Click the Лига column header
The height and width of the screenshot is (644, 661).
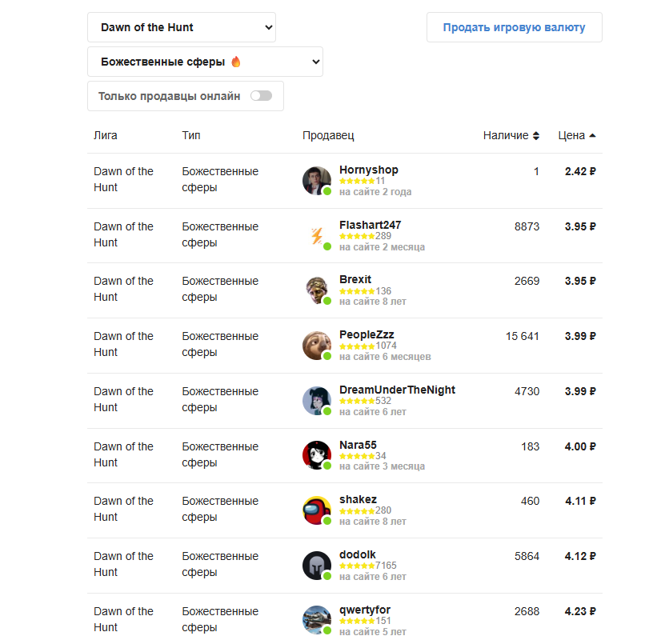(106, 135)
